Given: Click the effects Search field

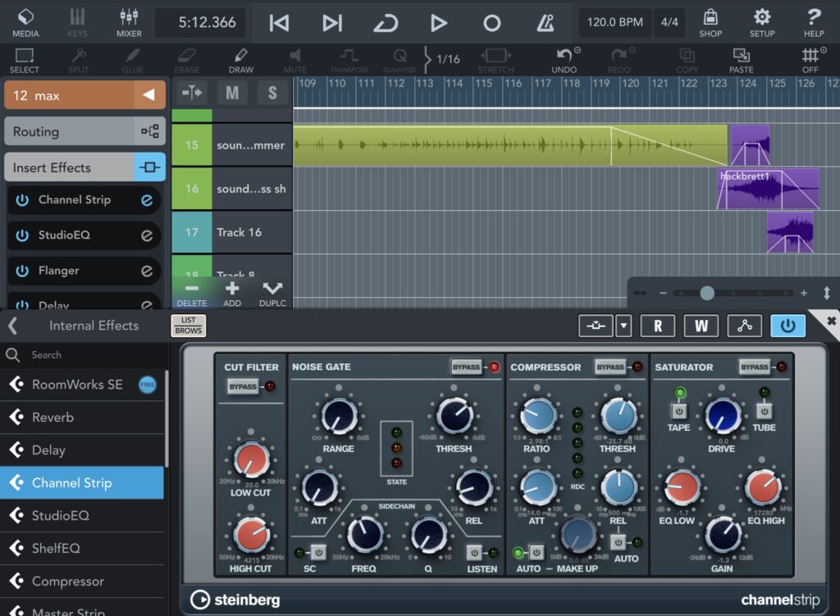Looking at the screenshot, I should [x=82, y=355].
